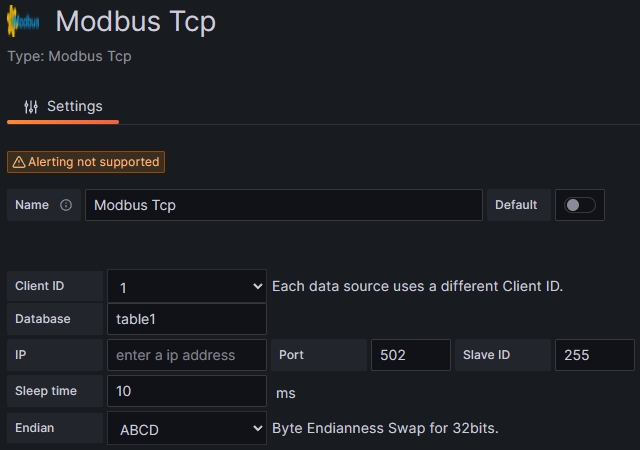
Task: Expand the Endian ABCD dropdown
Action: [x=187, y=429]
